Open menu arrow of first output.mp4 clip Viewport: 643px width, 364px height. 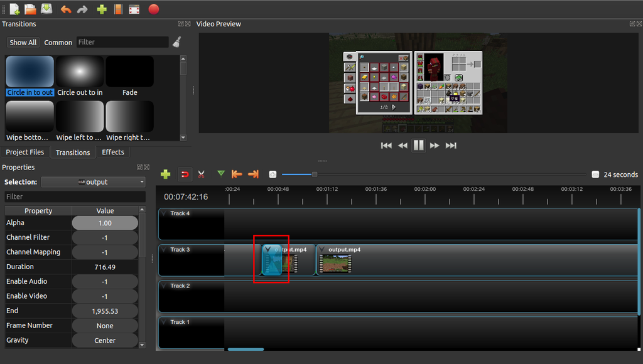click(x=267, y=249)
